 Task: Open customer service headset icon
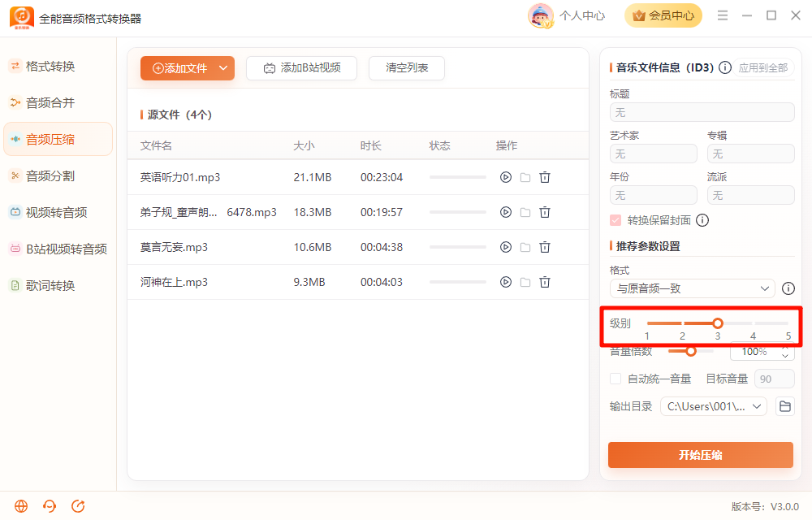(50, 506)
